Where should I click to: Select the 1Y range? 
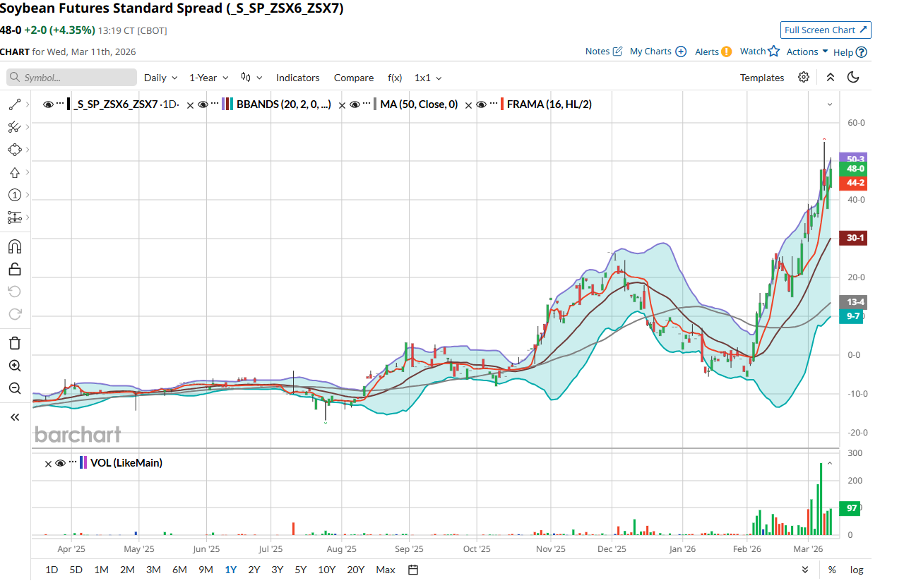click(x=231, y=570)
